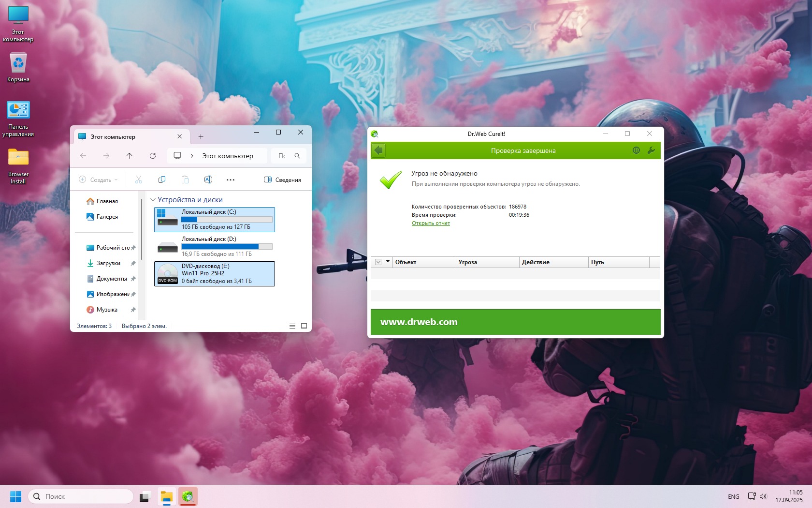Image resolution: width=812 pixels, height=508 pixels.
Task: Select 'Локальный диск (C:)' drive
Action: pyautogui.click(x=215, y=220)
